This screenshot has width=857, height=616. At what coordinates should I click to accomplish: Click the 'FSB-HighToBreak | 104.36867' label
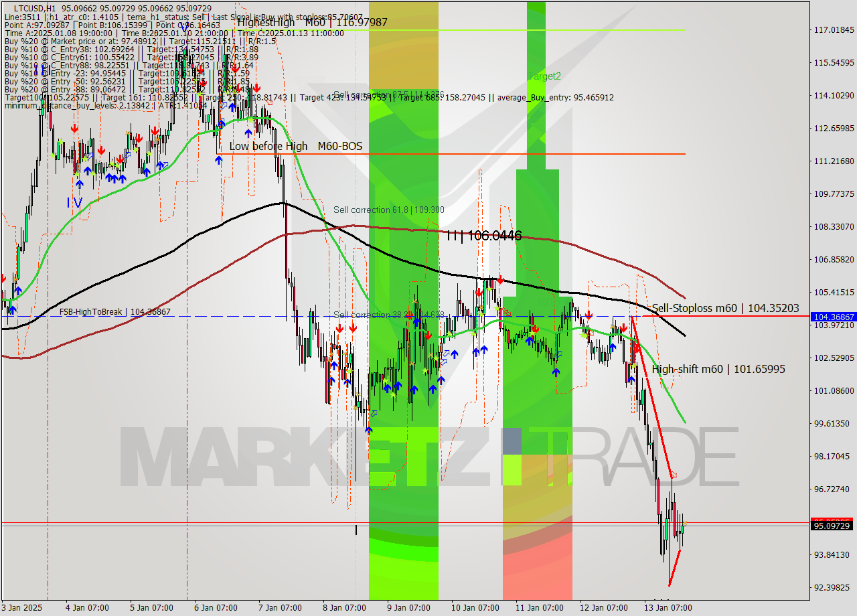click(x=114, y=312)
